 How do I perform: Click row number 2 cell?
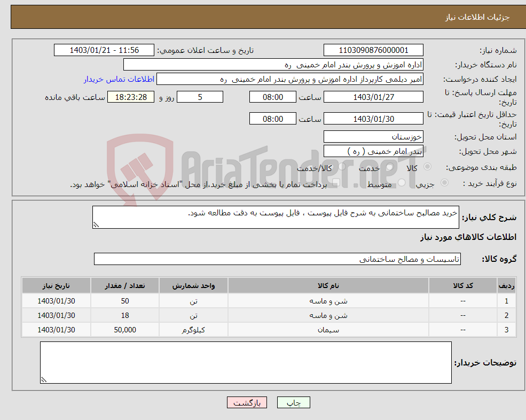pos(506,316)
